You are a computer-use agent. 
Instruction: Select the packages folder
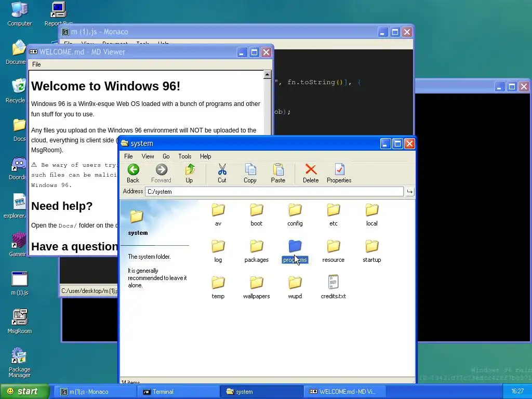click(257, 251)
